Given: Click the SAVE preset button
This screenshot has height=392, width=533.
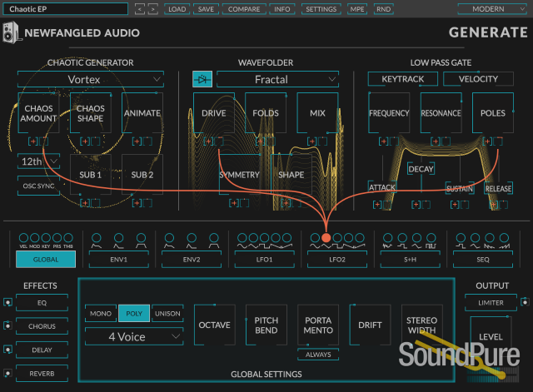Looking at the screenshot, I should [205, 9].
